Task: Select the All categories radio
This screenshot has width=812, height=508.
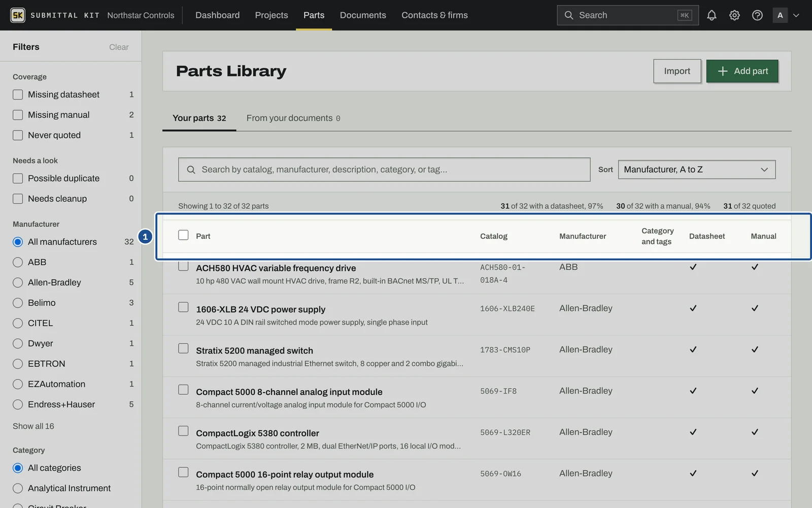Action: tap(18, 468)
